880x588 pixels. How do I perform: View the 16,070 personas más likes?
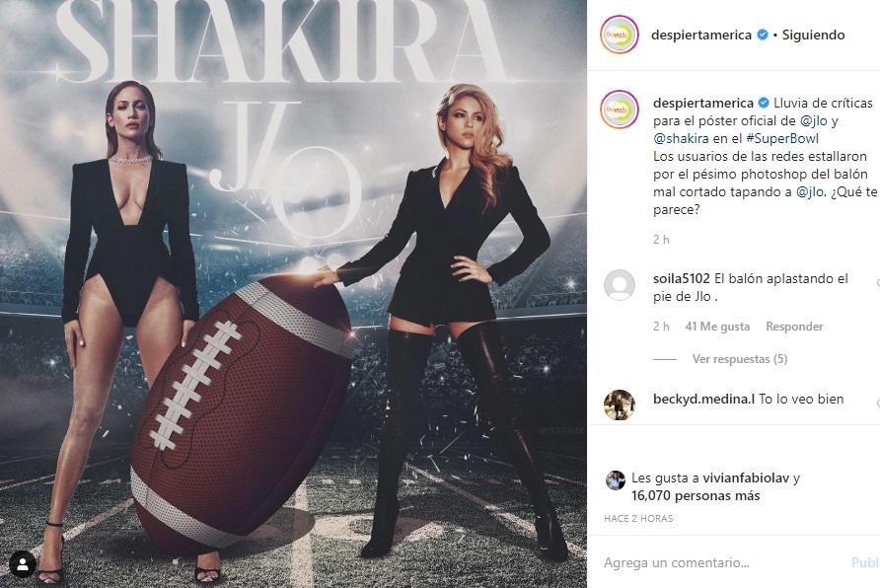point(696,496)
